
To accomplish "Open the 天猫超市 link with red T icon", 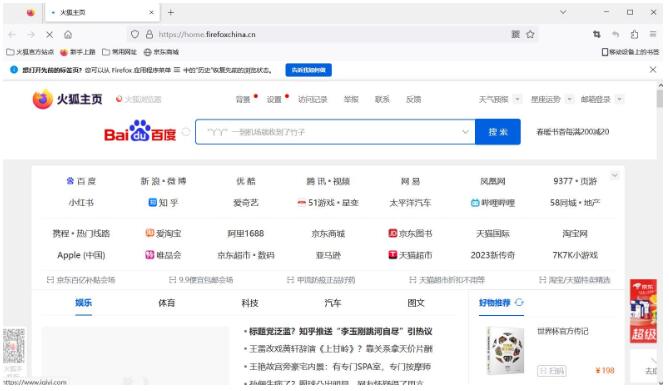I will [x=410, y=255].
